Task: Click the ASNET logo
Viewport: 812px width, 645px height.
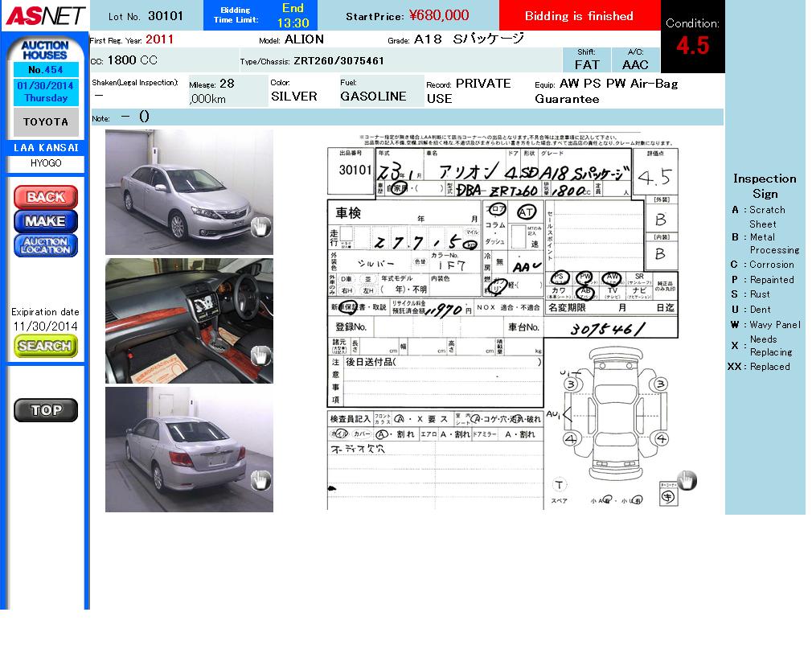Action: 45,15
